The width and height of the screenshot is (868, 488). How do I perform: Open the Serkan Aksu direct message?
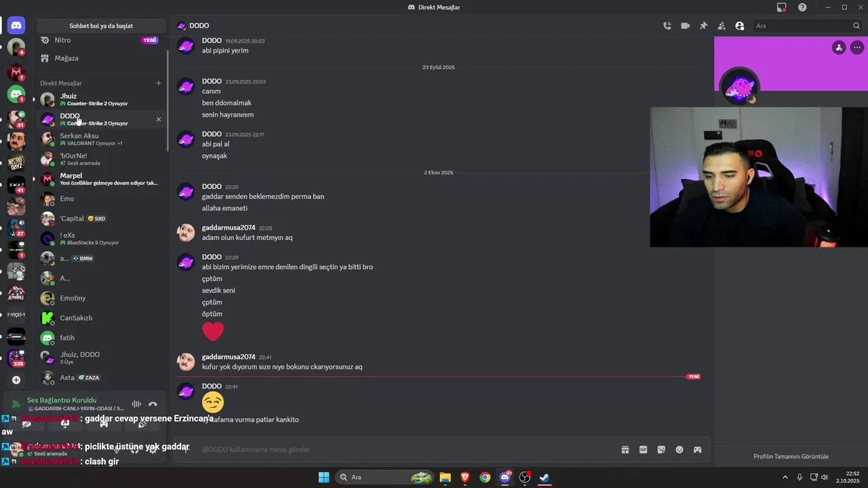click(100, 139)
